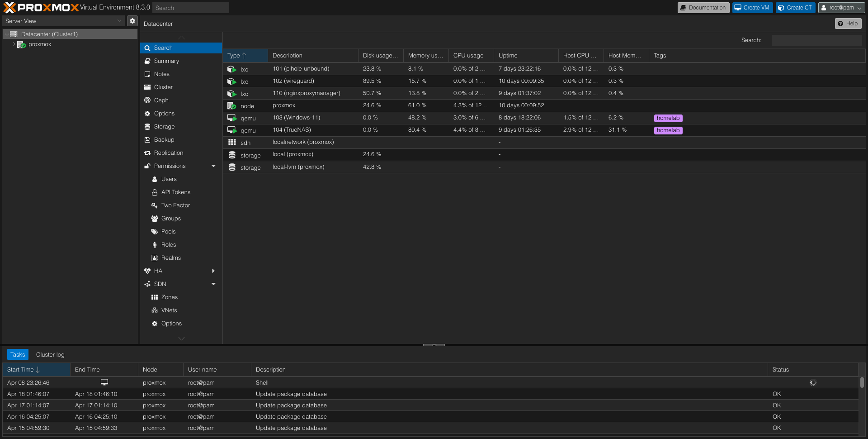
Task: Open SDN VNets page
Action: (181, 310)
